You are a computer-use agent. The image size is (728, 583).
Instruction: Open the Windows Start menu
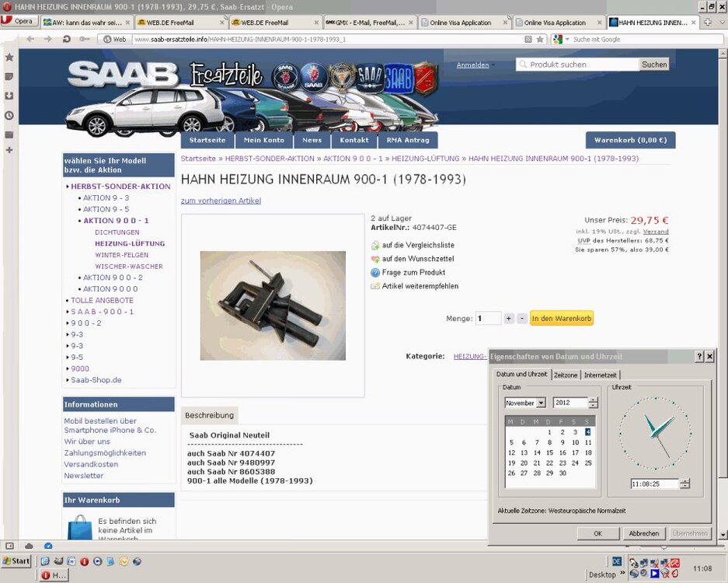click(16, 560)
